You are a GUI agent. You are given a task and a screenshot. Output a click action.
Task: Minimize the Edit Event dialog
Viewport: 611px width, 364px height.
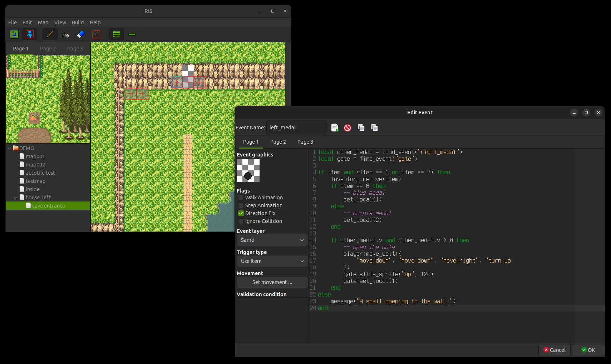click(574, 113)
